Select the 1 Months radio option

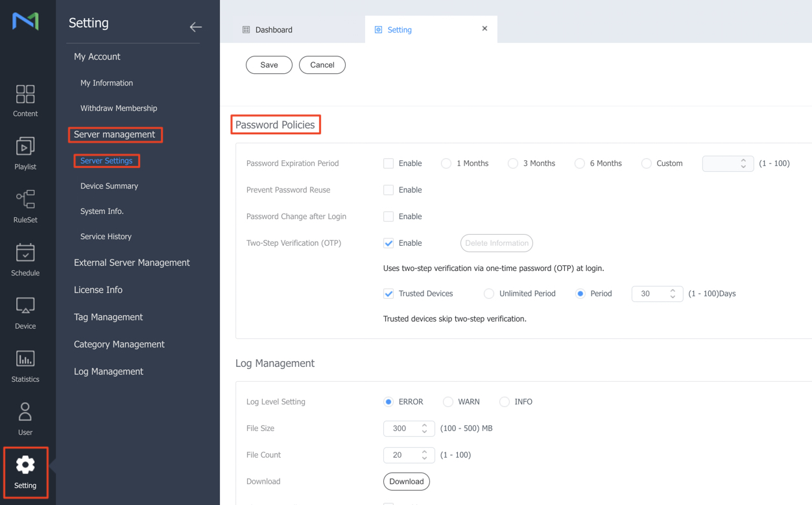pyautogui.click(x=446, y=163)
